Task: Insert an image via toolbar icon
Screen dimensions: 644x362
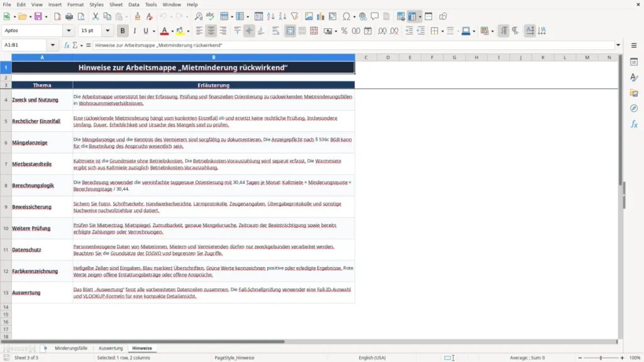Action: click(309, 16)
